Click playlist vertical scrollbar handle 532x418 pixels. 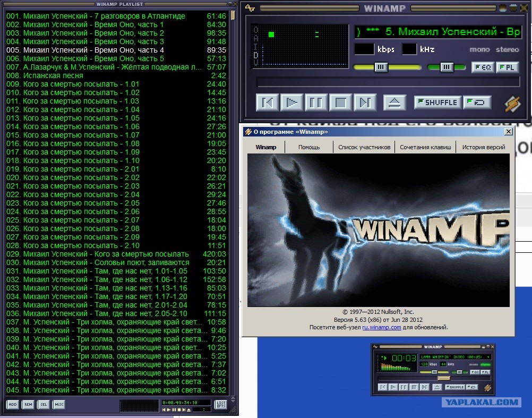233,15
